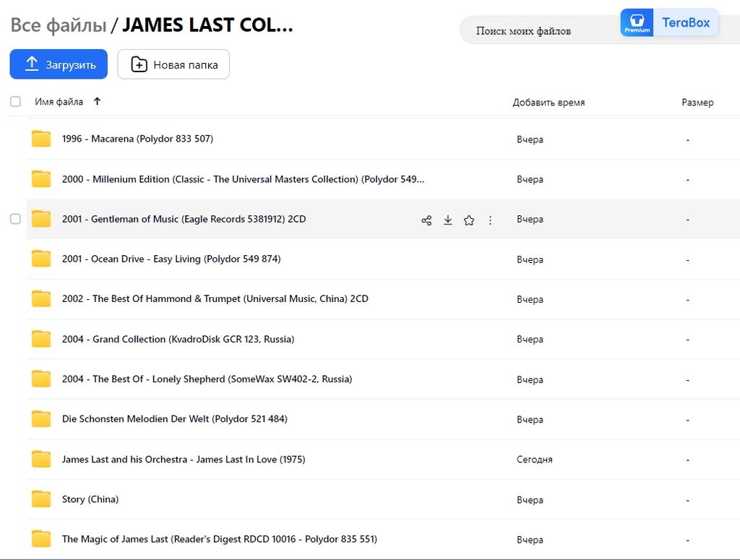Click the Имя файла column header
Image resolution: width=740 pixels, height=560 pixels.
pyautogui.click(x=59, y=102)
